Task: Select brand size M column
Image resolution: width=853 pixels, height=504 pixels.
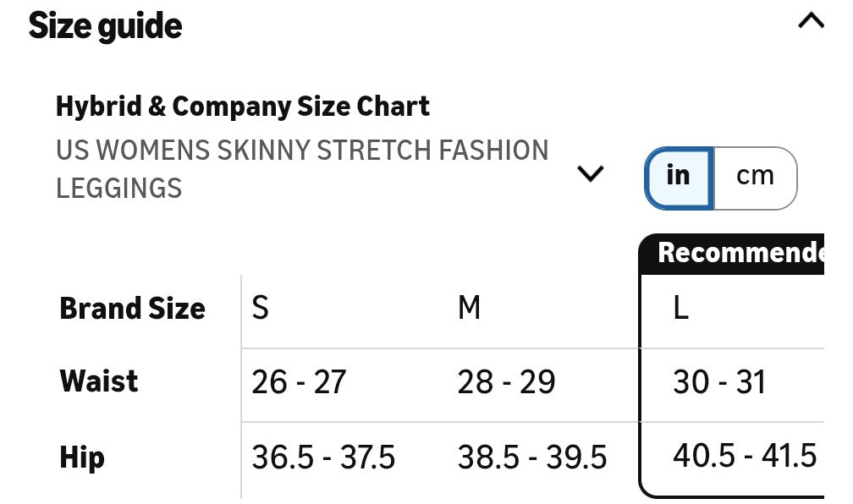Action: pos(469,309)
